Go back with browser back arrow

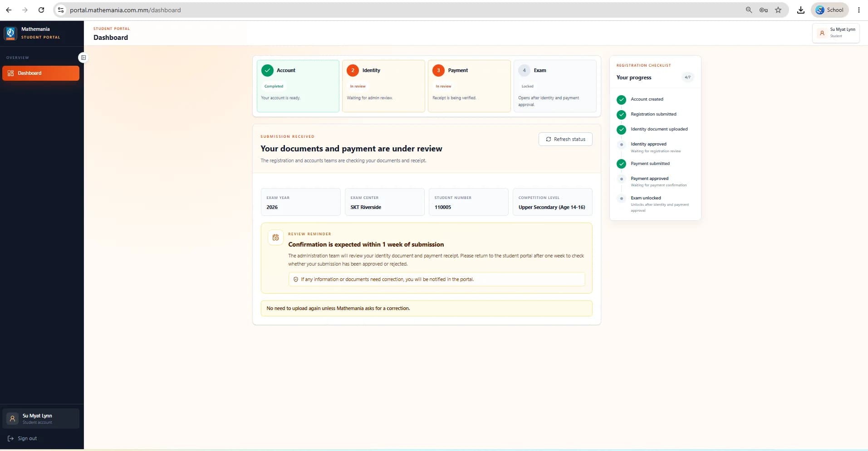pos(9,10)
